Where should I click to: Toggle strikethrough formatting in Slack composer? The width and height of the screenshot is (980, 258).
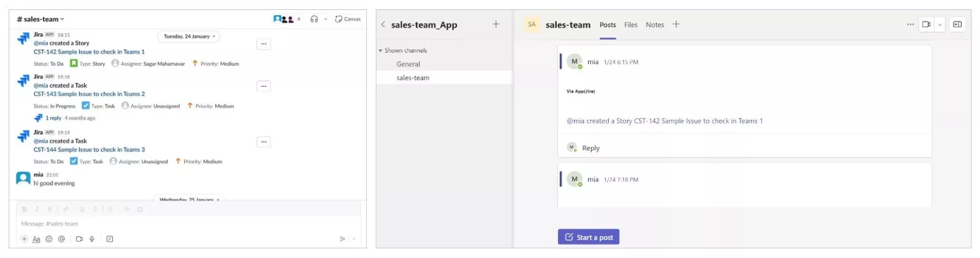point(50,209)
